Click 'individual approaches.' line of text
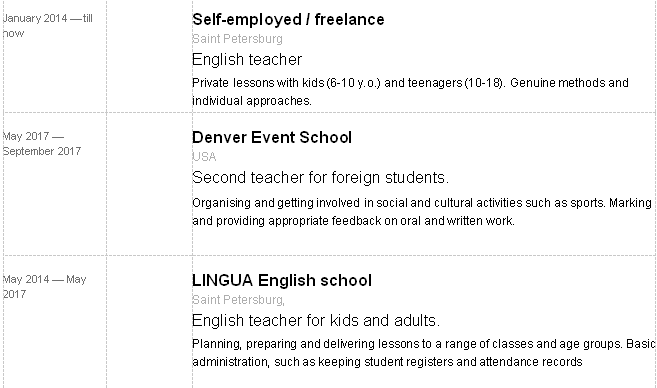Screen dimensions: 657x388 point(252,101)
